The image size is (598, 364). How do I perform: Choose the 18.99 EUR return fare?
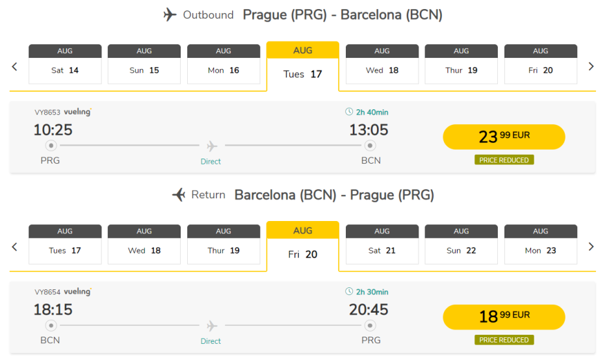click(x=504, y=317)
